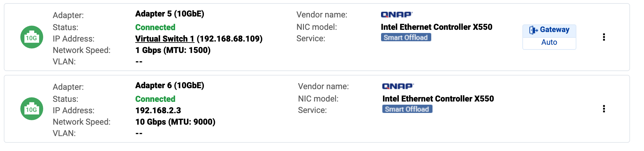Click the Intel Ethernet Controller X550 for Adapter 5
The height and width of the screenshot is (151, 644).
coord(437,27)
